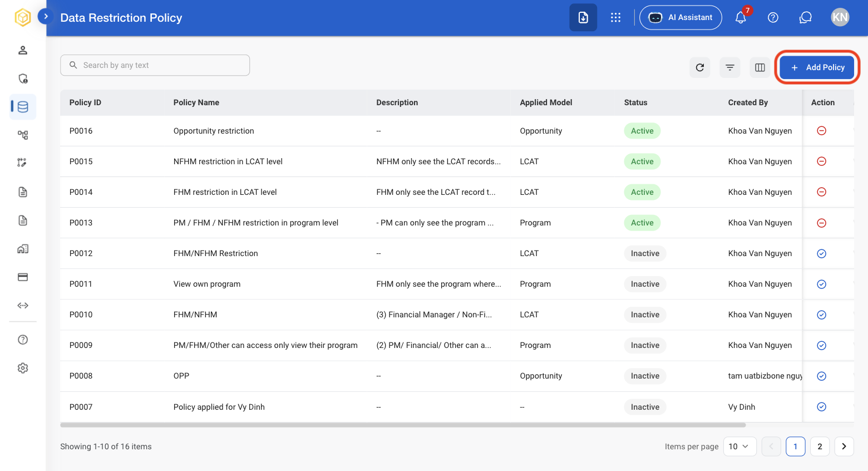Open the hierarchy tree sidebar icon
This screenshot has width=868, height=471.
[x=23, y=135]
